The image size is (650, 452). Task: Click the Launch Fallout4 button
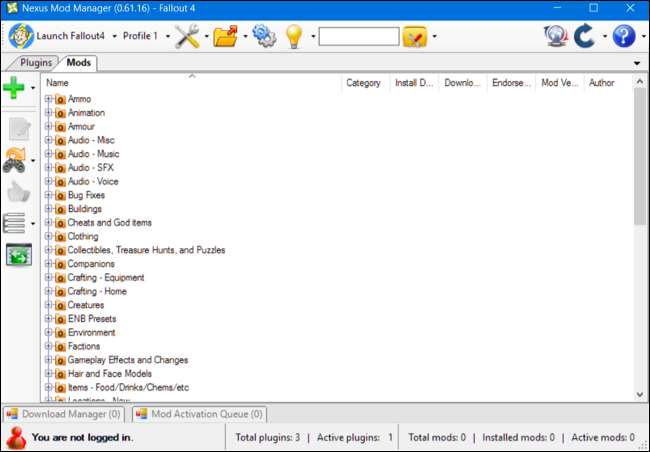click(x=58, y=37)
